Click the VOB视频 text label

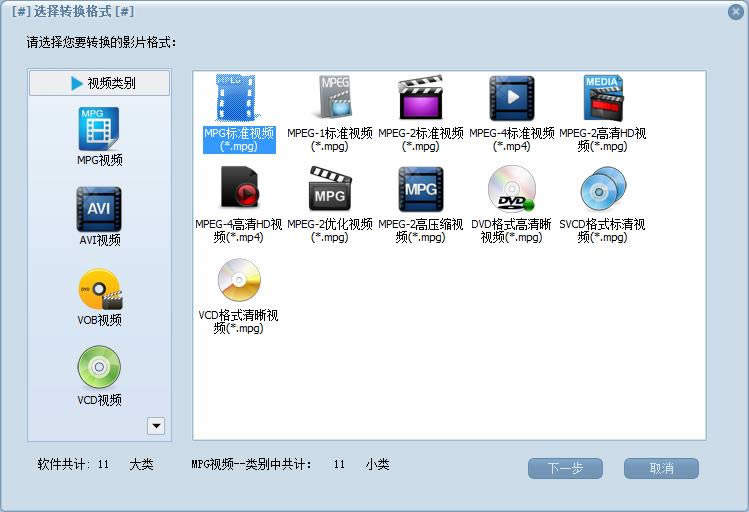pyautogui.click(x=99, y=320)
